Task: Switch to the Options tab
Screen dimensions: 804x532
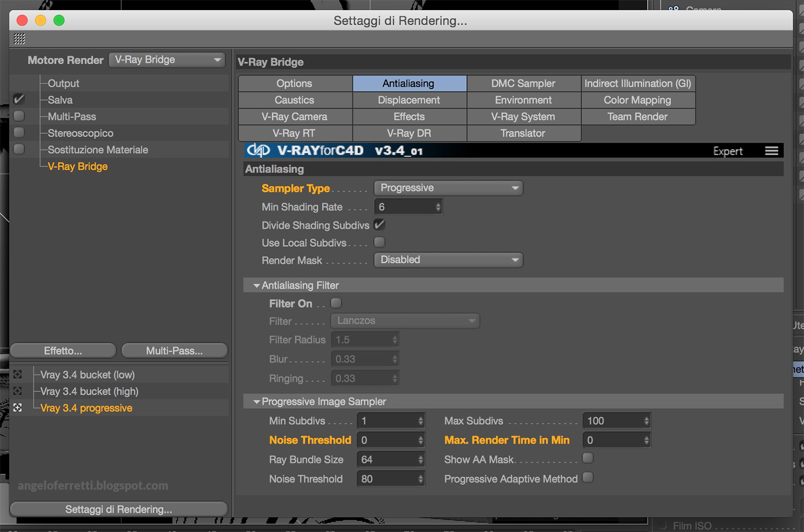Action: [295, 83]
